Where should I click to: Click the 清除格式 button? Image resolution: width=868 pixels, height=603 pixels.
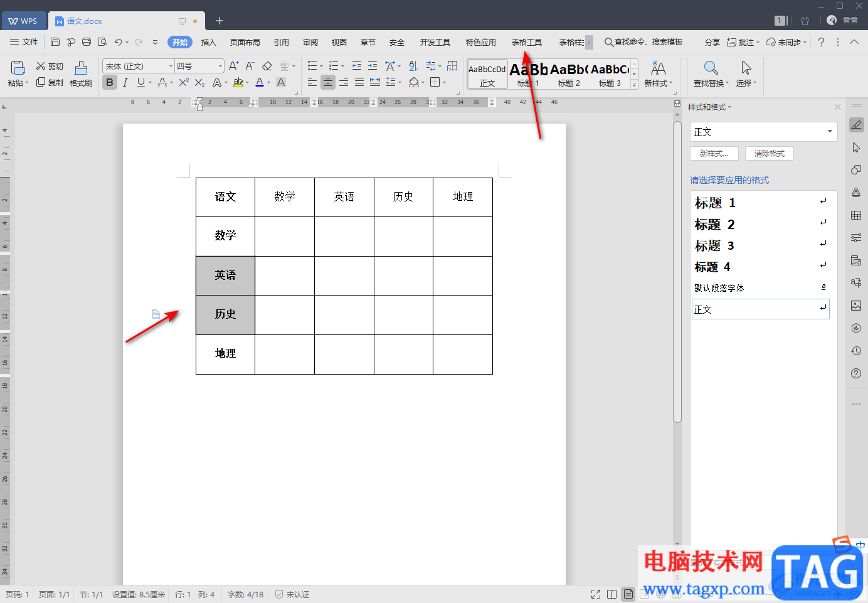(770, 154)
